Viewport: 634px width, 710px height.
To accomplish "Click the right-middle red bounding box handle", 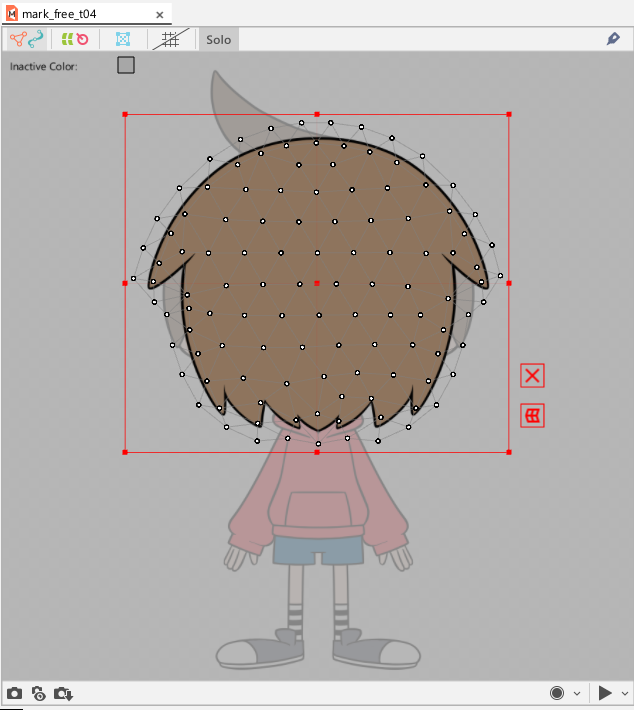I will pyautogui.click(x=509, y=283).
